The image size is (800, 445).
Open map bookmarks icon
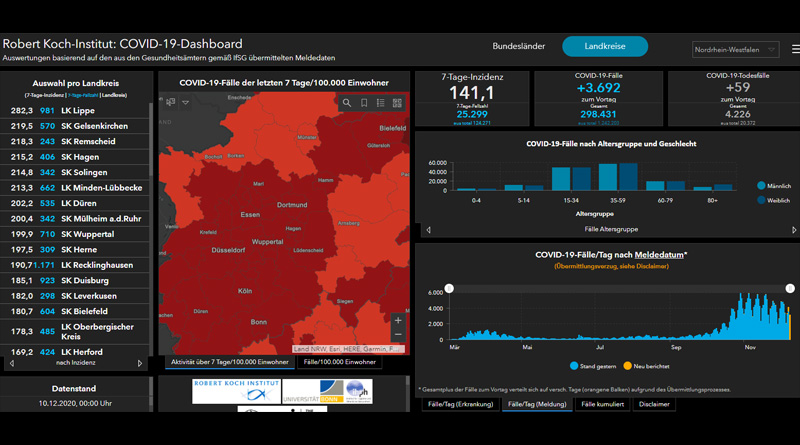[x=364, y=103]
